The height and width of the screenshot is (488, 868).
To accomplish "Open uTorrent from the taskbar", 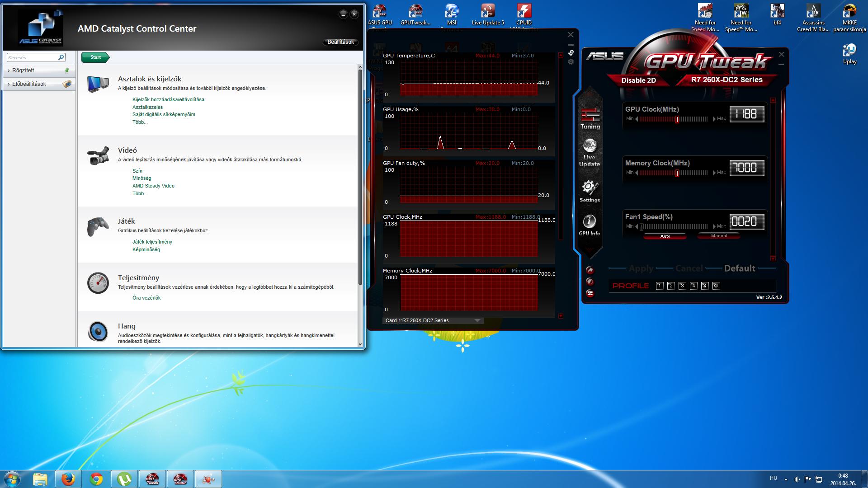I will tap(124, 479).
